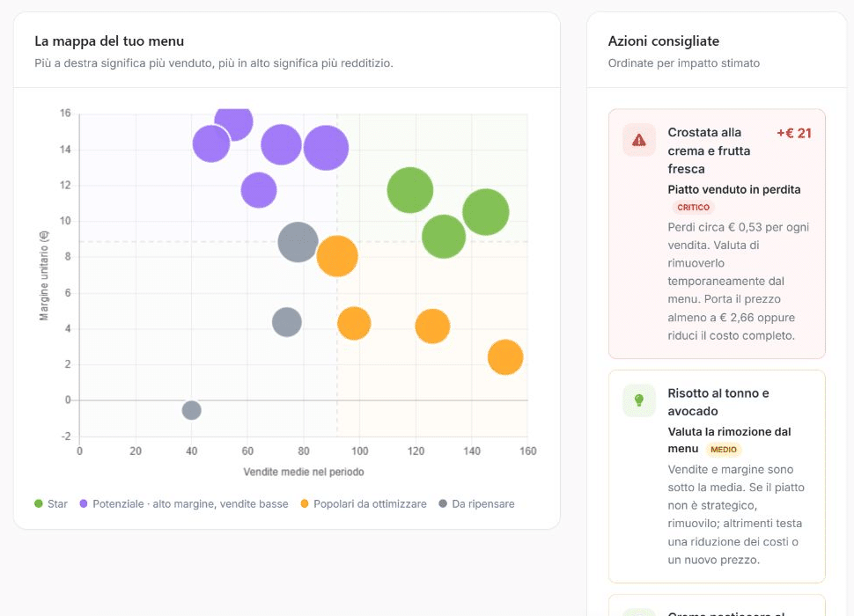The width and height of the screenshot is (854, 616).
Task: Click the 'Più a destra significa più venduto' subtitle
Action: pos(213,63)
